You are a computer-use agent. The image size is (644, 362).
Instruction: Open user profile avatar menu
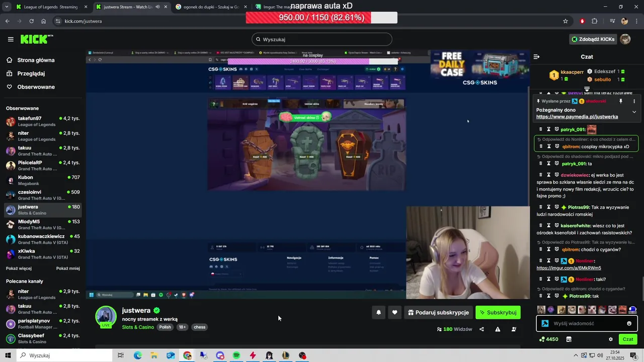coord(625,39)
